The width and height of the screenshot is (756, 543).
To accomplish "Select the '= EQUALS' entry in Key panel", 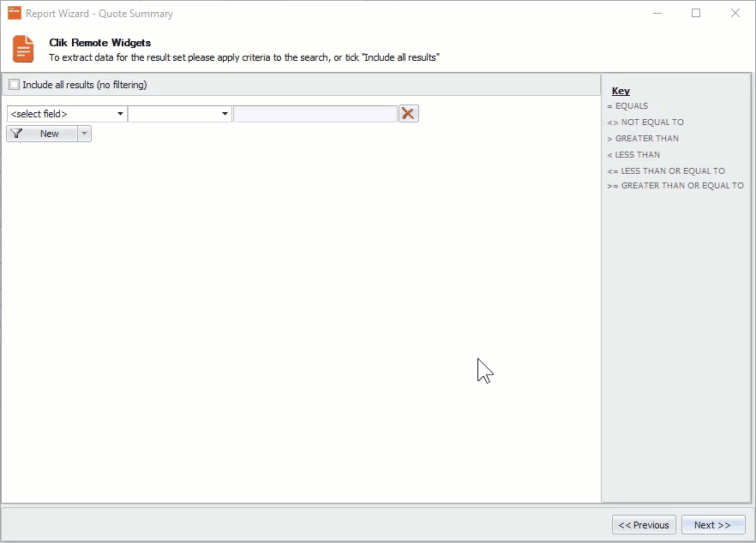I will point(630,105).
